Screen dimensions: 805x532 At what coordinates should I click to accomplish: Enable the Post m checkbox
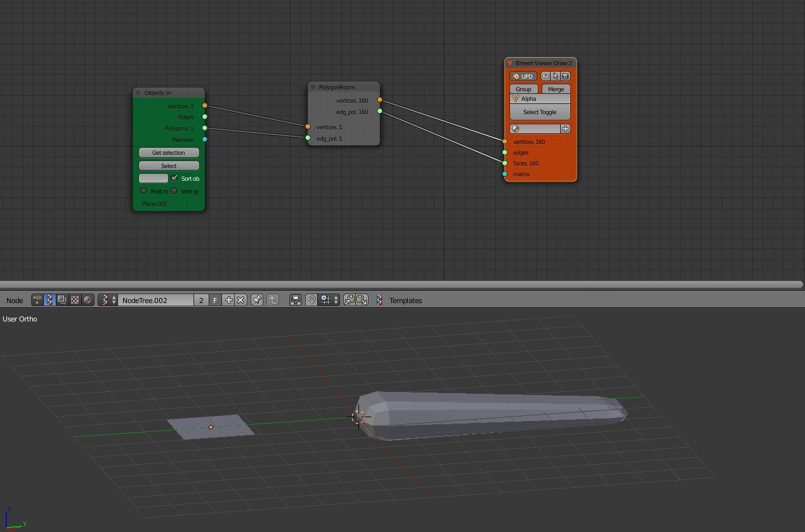pos(143,191)
